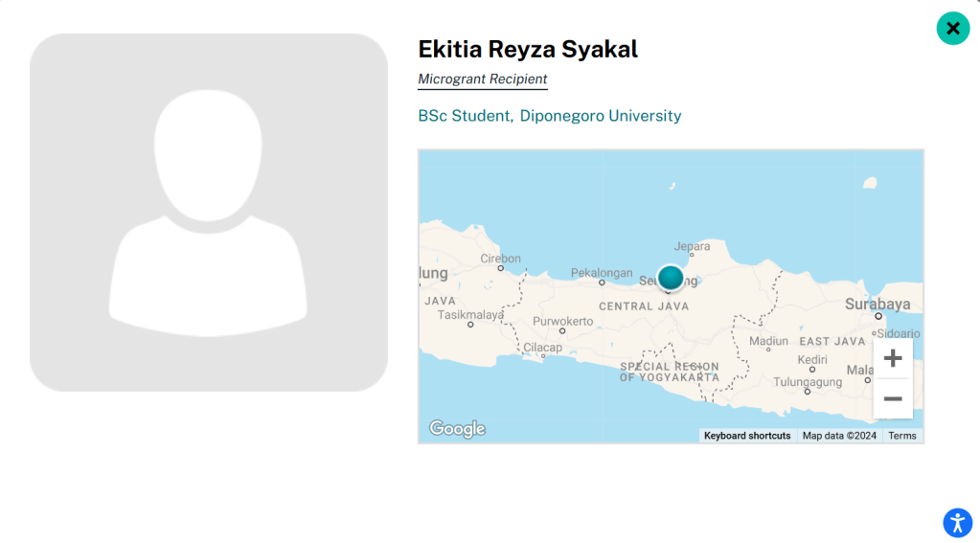Image resolution: width=980 pixels, height=543 pixels.
Task: Click Map data ©2024 attribution text
Action: (x=839, y=436)
